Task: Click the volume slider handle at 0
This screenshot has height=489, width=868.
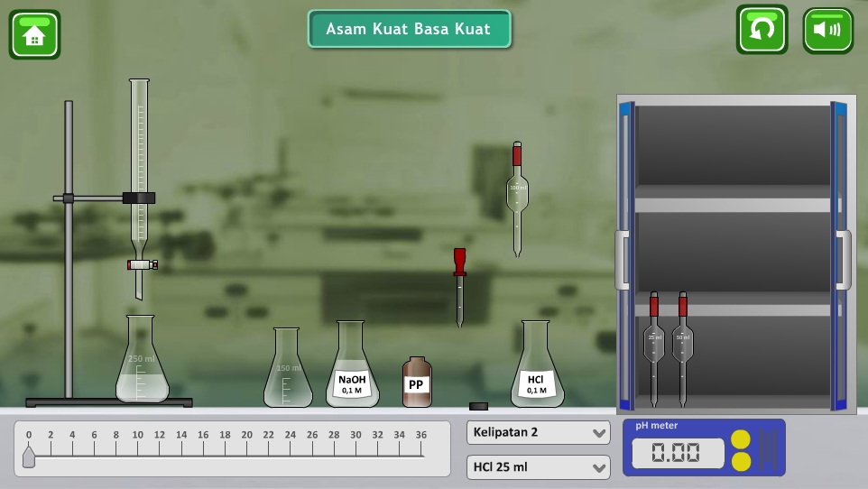Action: (x=28, y=458)
